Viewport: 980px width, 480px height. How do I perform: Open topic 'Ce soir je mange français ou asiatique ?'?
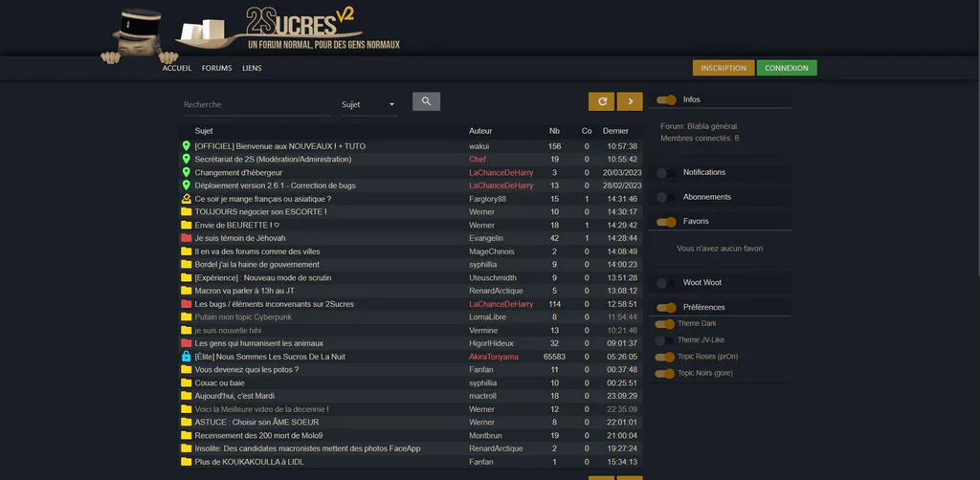point(262,199)
